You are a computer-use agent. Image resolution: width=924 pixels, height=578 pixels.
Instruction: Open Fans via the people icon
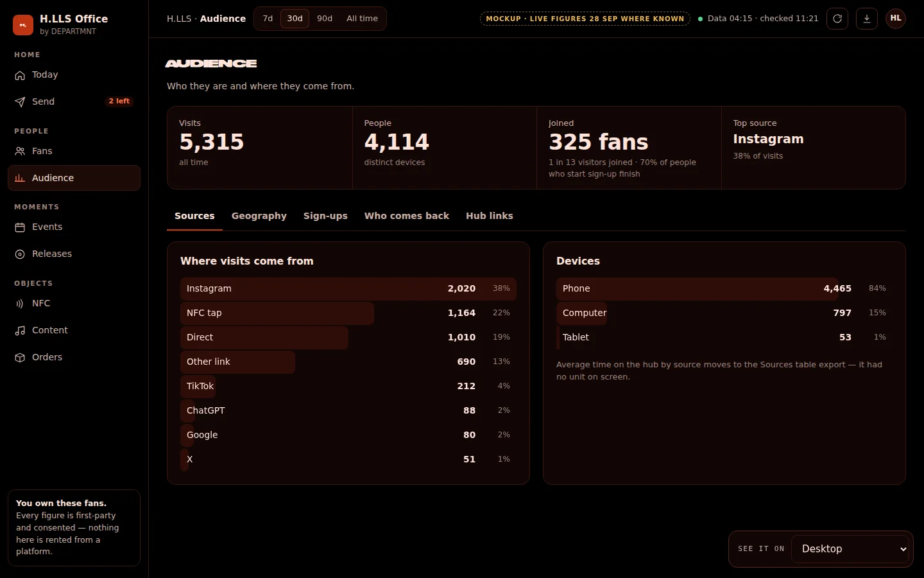pos(20,152)
